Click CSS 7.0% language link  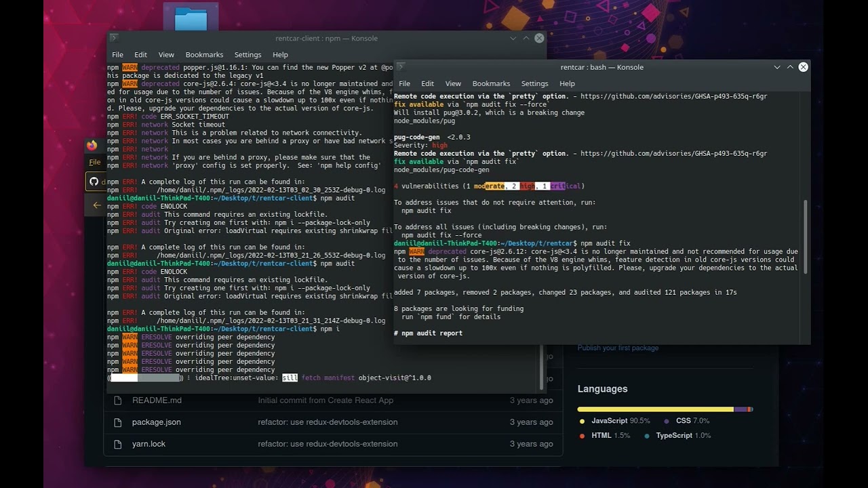[x=692, y=421]
